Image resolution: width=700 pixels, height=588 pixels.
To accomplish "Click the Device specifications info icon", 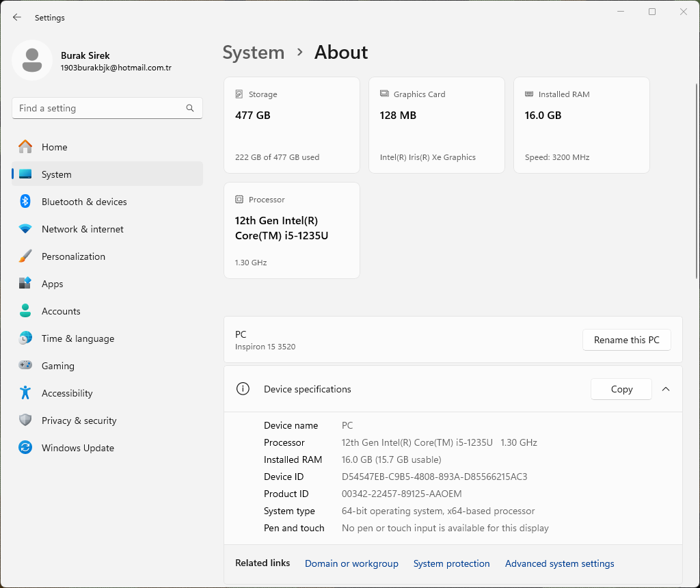I will pos(242,389).
